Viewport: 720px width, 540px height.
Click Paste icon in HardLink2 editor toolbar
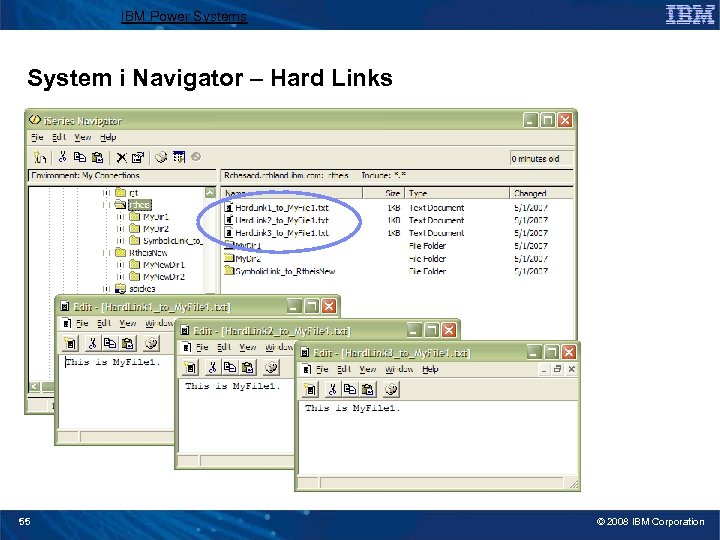point(248,367)
